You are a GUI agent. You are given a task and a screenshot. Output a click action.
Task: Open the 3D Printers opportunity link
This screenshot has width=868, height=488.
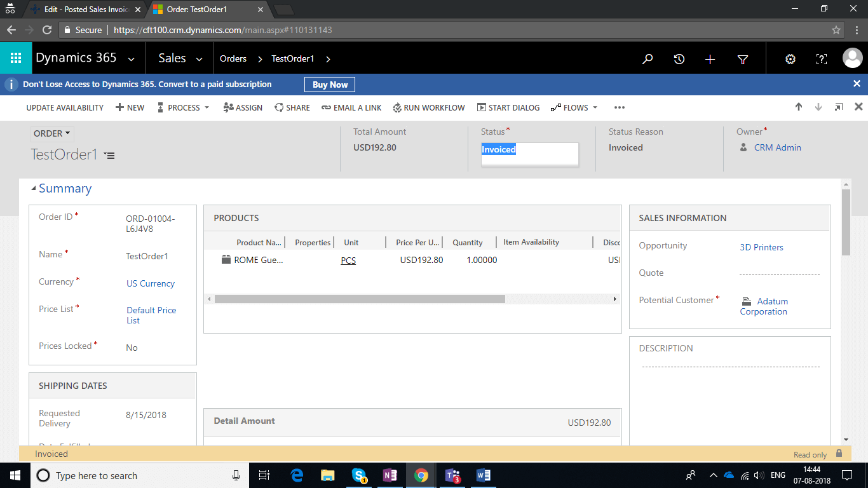tap(761, 247)
